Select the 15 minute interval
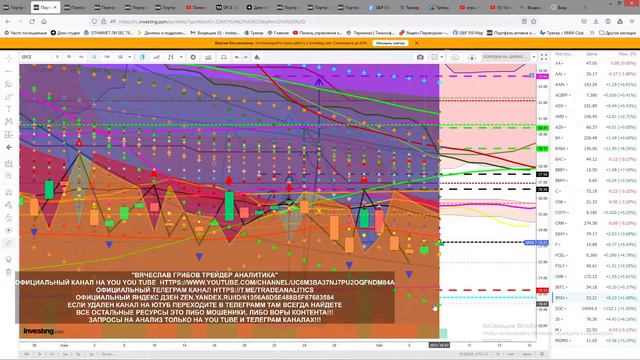Image resolution: width=640 pixels, height=360 pixels. click(69, 57)
